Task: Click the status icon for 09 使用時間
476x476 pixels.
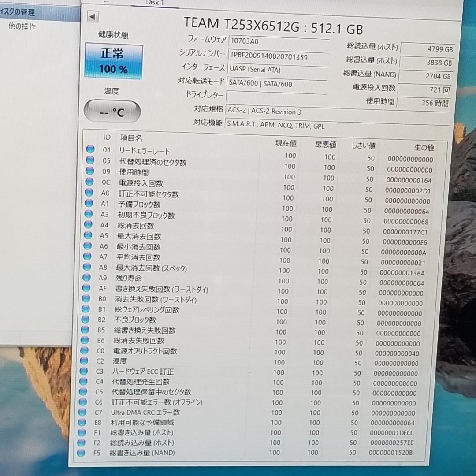Action: coord(90,171)
